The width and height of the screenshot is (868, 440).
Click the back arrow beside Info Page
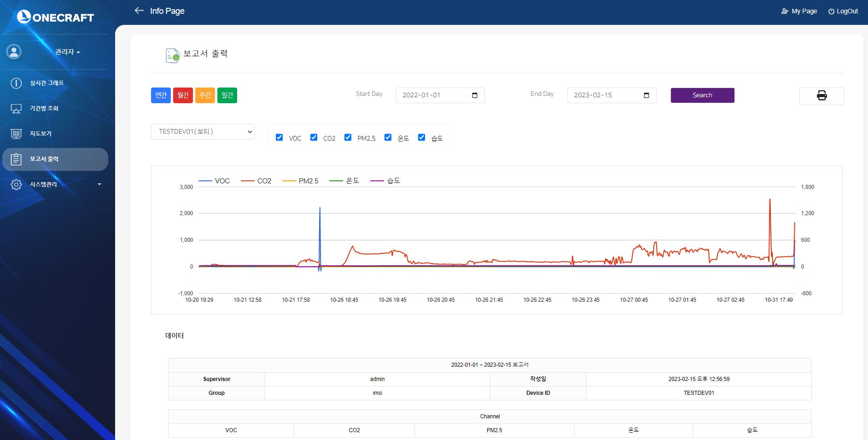[139, 11]
